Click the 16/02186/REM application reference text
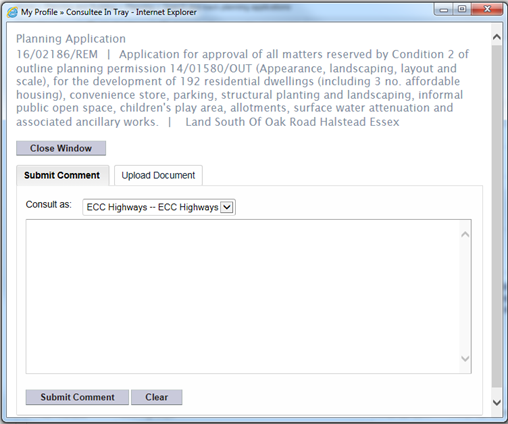 57,54
